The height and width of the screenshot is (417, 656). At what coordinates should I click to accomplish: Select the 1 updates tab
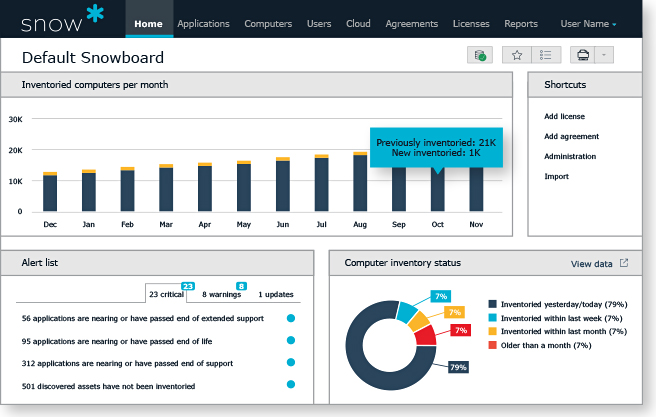275,295
